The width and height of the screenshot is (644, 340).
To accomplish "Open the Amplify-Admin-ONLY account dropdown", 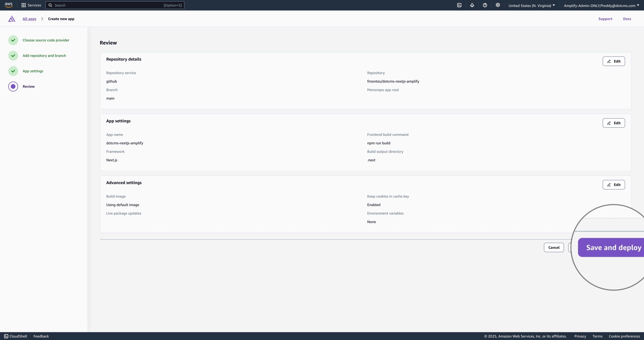I will pyautogui.click(x=601, y=5).
